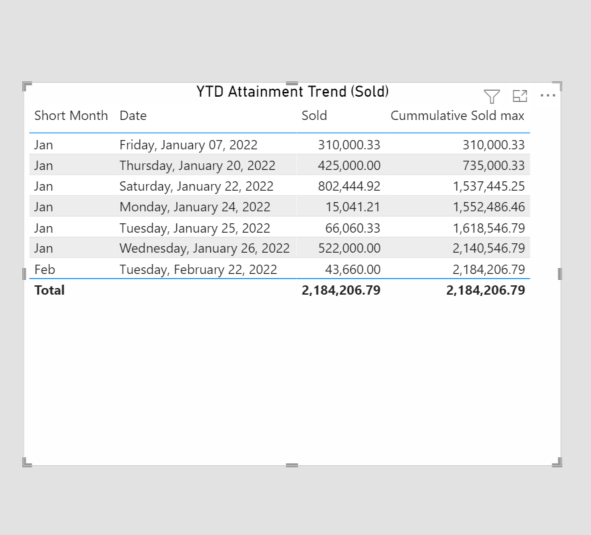591x535 pixels.
Task: Click the Sold value 425,000.00
Action: tap(349, 166)
